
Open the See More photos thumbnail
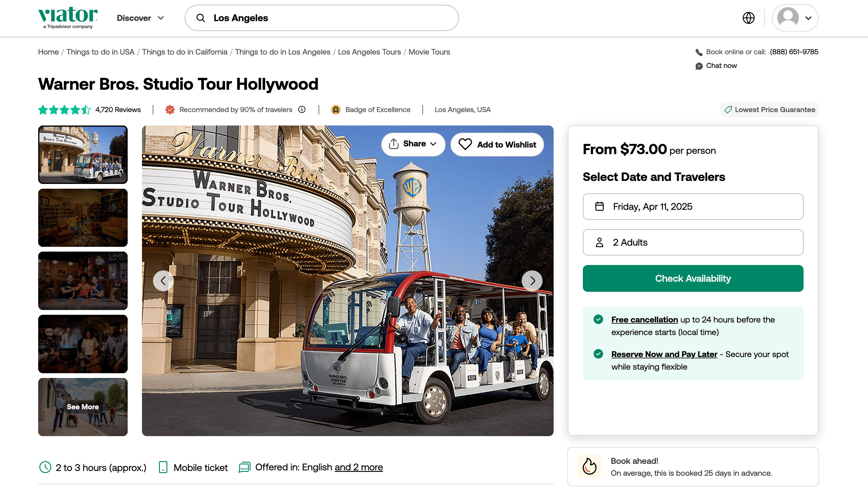tap(83, 407)
